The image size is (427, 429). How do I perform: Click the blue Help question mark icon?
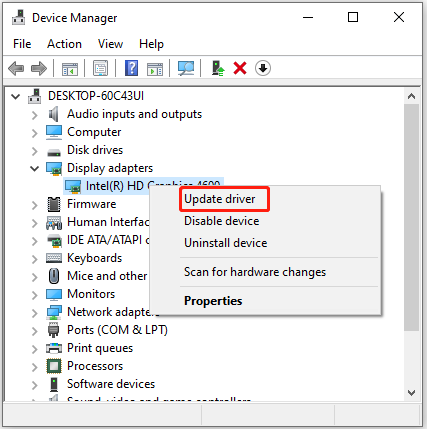point(131,68)
